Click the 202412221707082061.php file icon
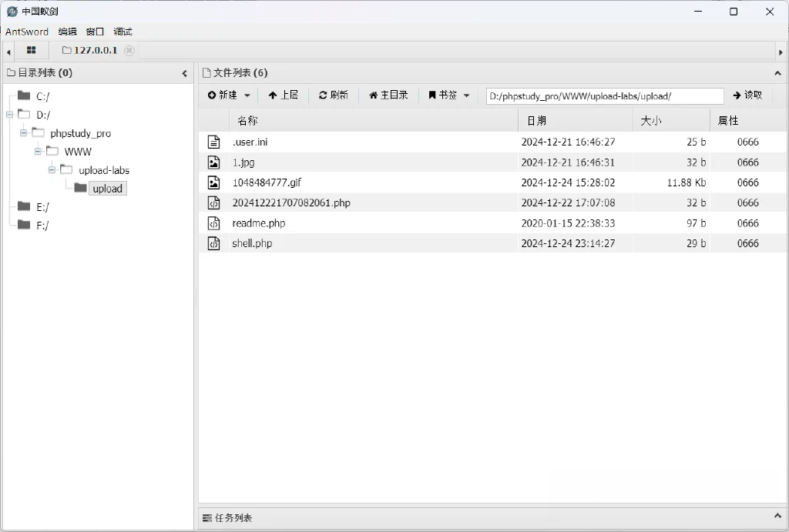The width and height of the screenshot is (789, 532). coord(214,202)
